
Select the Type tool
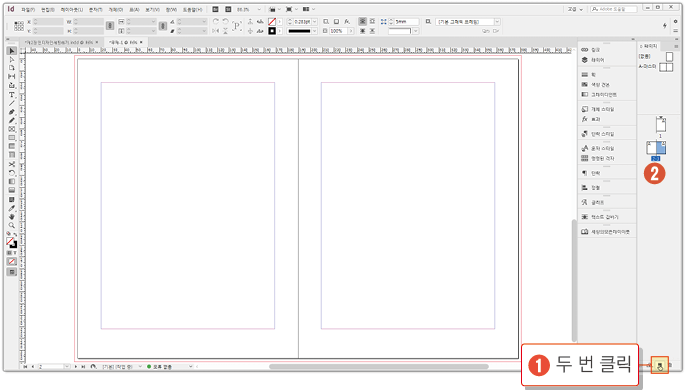tap(12, 95)
